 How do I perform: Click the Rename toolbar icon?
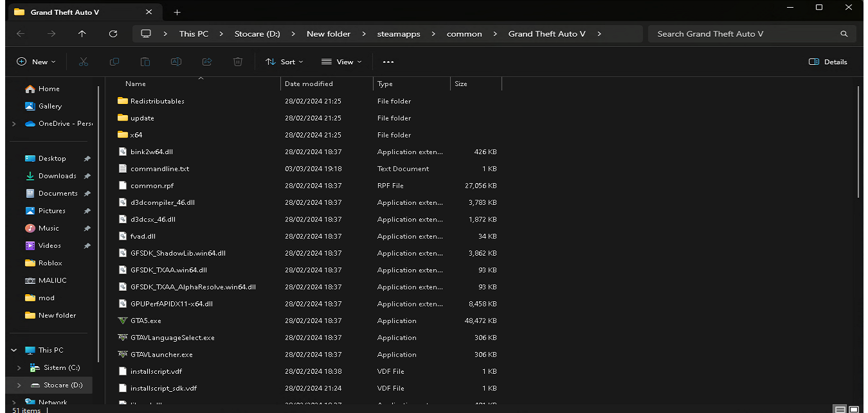[176, 62]
